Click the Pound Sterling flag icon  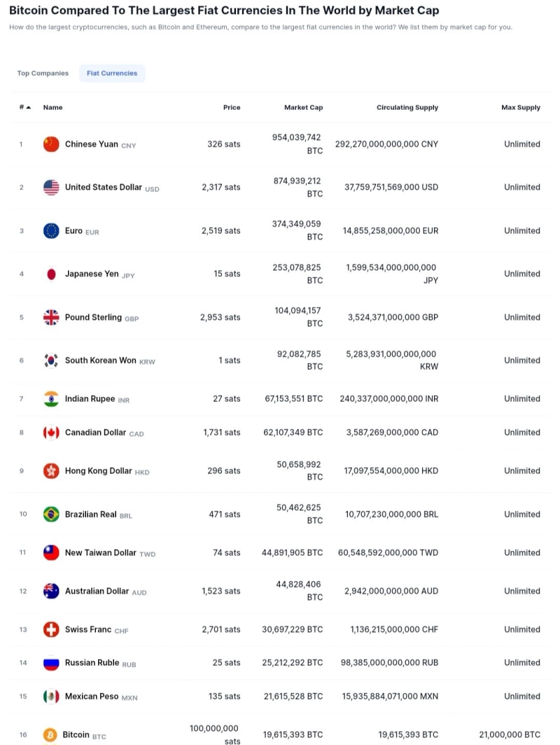click(x=51, y=317)
